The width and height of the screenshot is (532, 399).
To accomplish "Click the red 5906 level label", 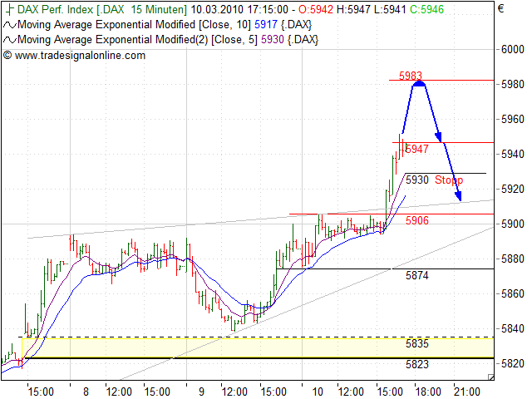I will pyautogui.click(x=417, y=220).
